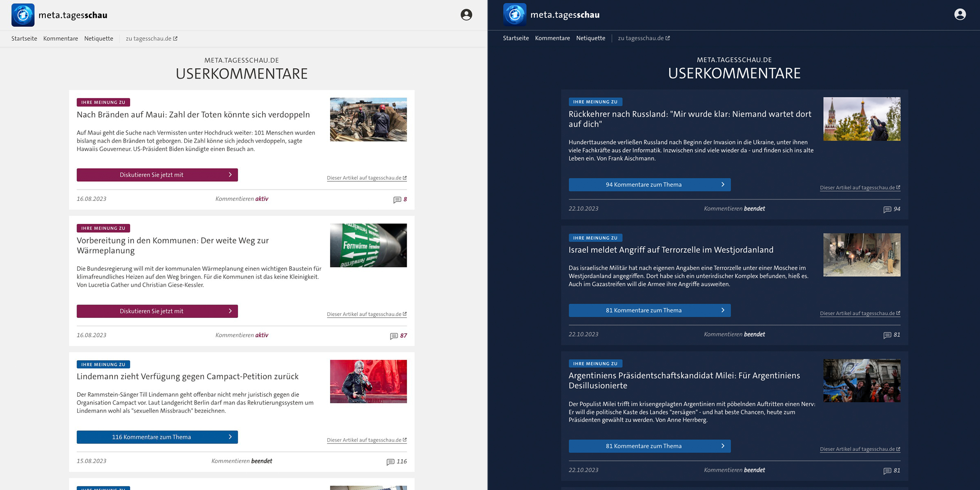This screenshot has height=490, width=980.
Task: Click the comment bubble for Israel article
Action: tap(887, 335)
